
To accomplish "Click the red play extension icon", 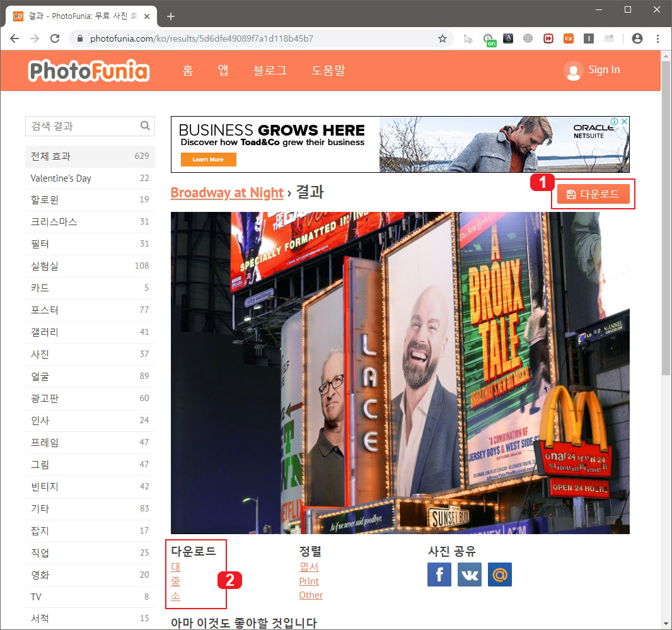I will click(548, 38).
